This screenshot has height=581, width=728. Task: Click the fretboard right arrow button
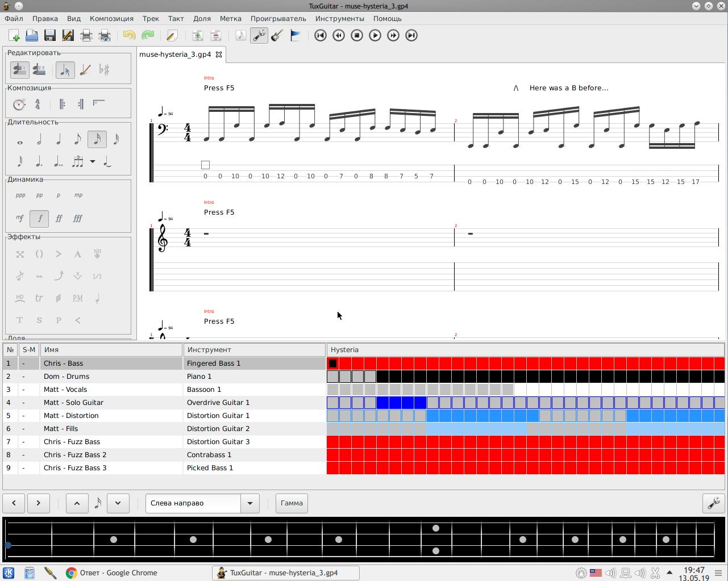(x=38, y=503)
